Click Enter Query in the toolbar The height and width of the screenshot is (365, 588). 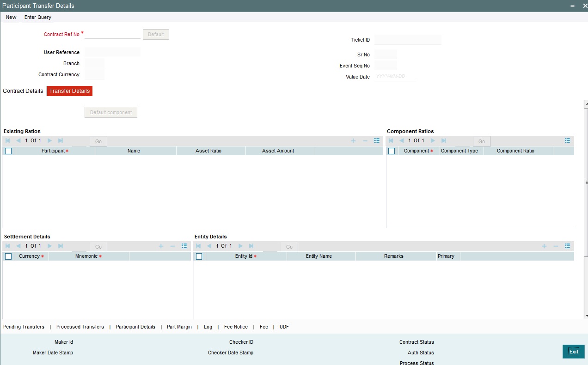coord(38,17)
